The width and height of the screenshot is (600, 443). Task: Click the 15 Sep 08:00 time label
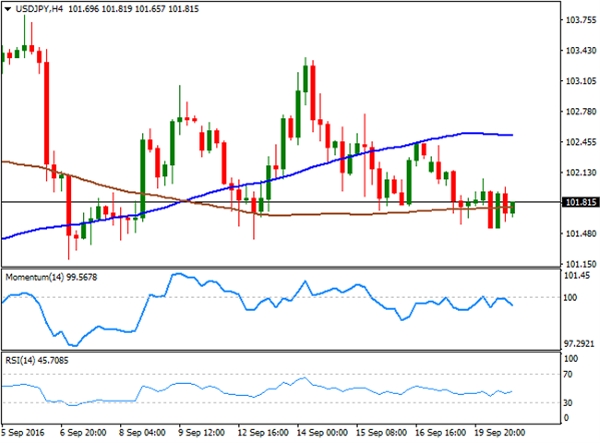[381, 433]
